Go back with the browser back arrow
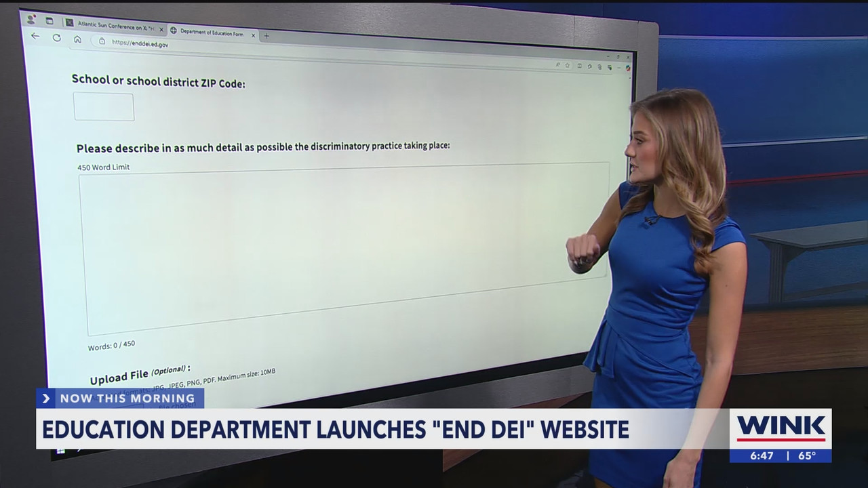Screen dimensions: 868x488 pyautogui.click(x=35, y=36)
